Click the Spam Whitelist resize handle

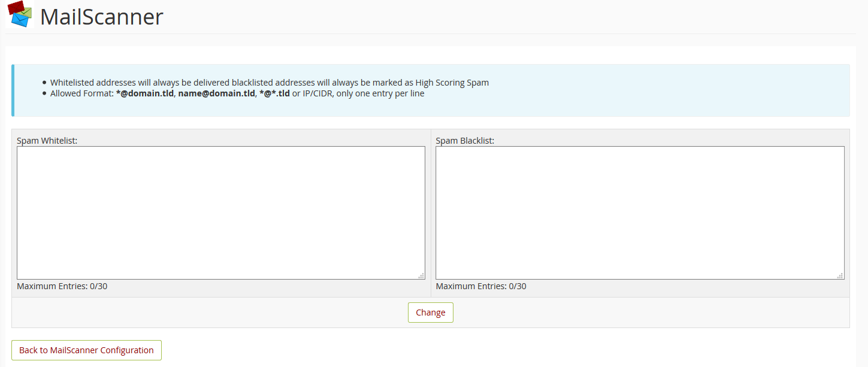point(421,275)
